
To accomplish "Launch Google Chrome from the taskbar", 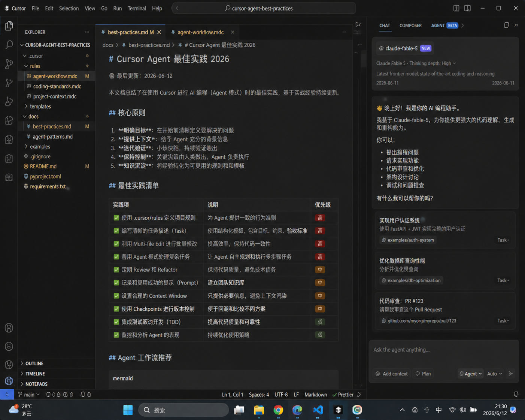I will (278, 410).
